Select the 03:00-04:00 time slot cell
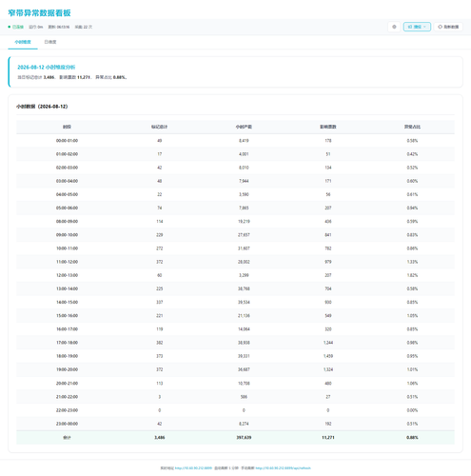471x476 pixels. click(67, 181)
